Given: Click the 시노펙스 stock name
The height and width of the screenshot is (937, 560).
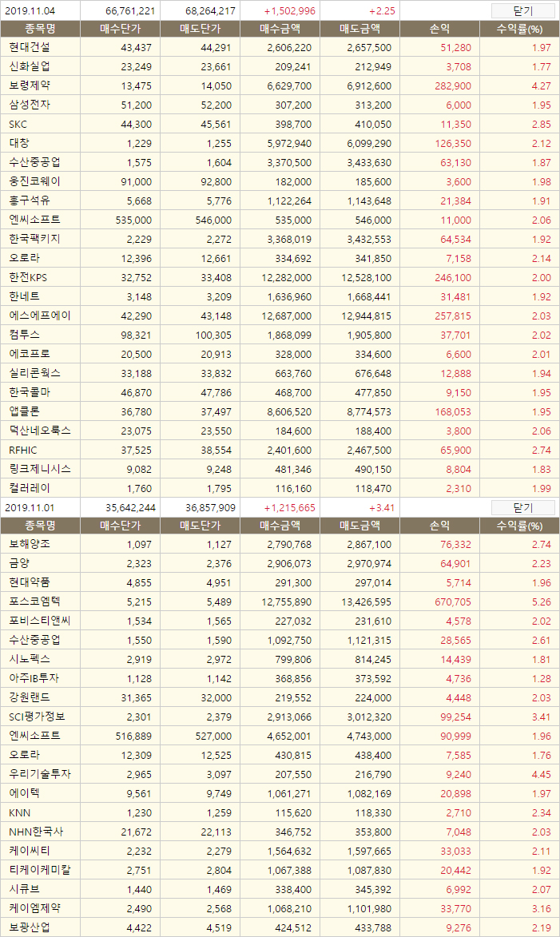Looking at the screenshot, I should pos(30,659).
